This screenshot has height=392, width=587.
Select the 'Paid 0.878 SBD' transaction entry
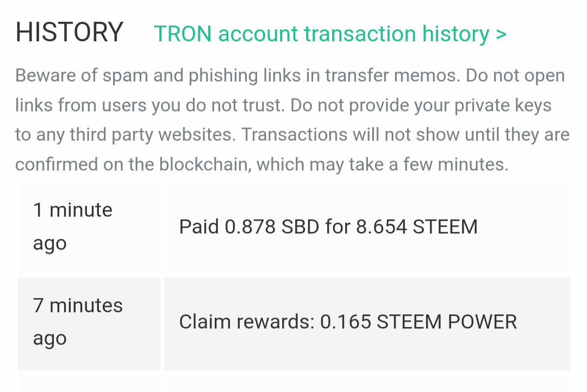pyautogui.click(x=328, y=226)
